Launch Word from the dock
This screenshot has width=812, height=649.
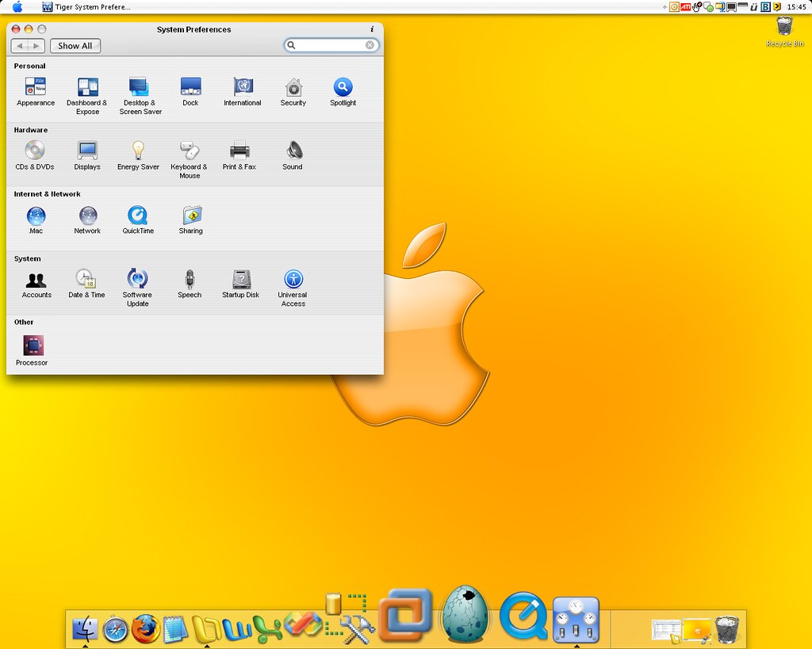coord(236,629)
